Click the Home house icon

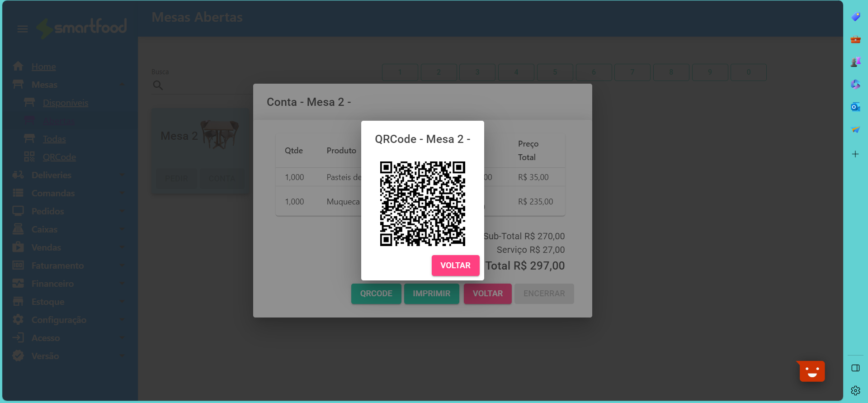pos(18,66)
